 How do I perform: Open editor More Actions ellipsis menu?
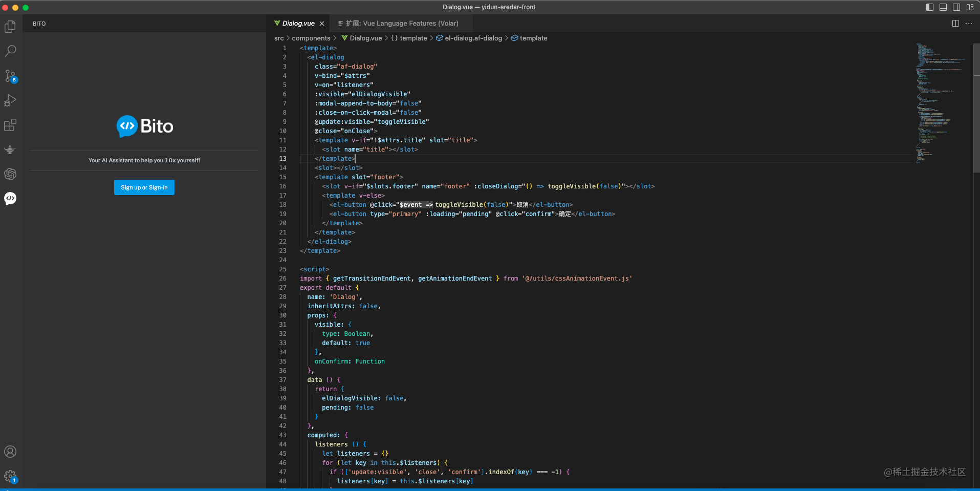coord(969,24)
